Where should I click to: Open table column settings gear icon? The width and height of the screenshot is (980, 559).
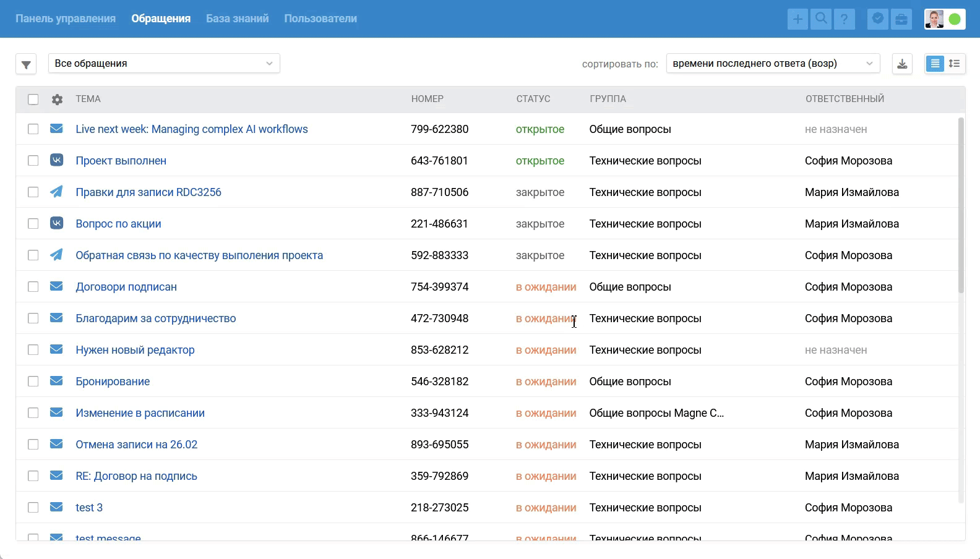(x=57, y=100)
